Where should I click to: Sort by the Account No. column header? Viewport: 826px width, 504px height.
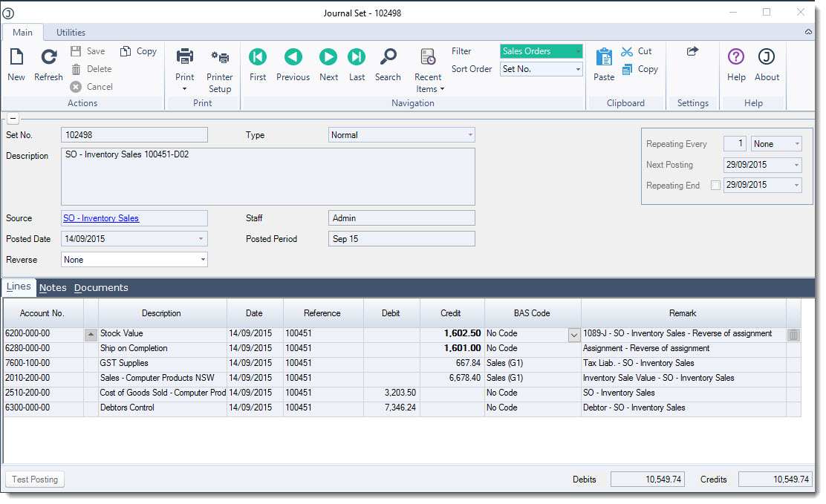(x=42, y=313)
